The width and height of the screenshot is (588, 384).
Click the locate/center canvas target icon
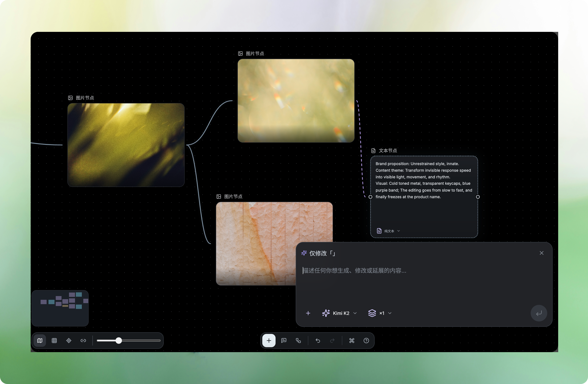click(69, 341)
